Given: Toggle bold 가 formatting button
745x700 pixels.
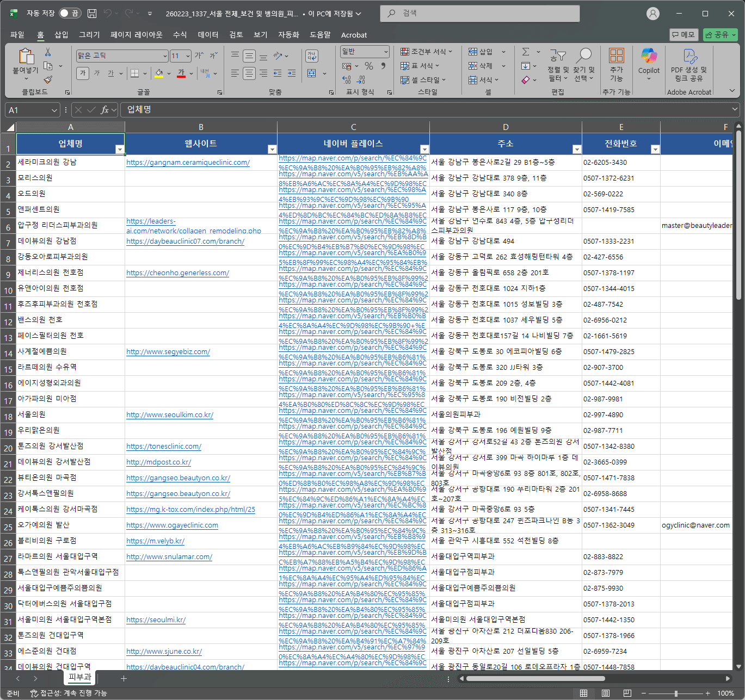Looking at the screenshot, I should pyautogui.click(x=83, y=73).
